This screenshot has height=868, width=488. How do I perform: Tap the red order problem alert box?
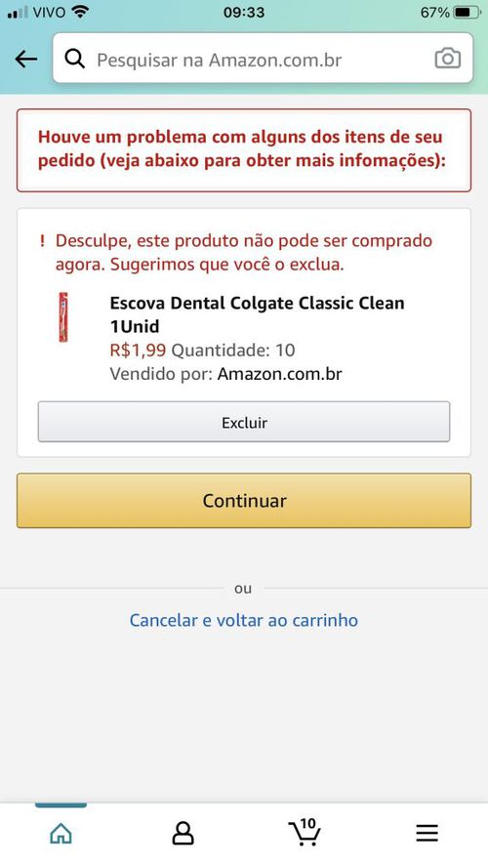point(244,150)
